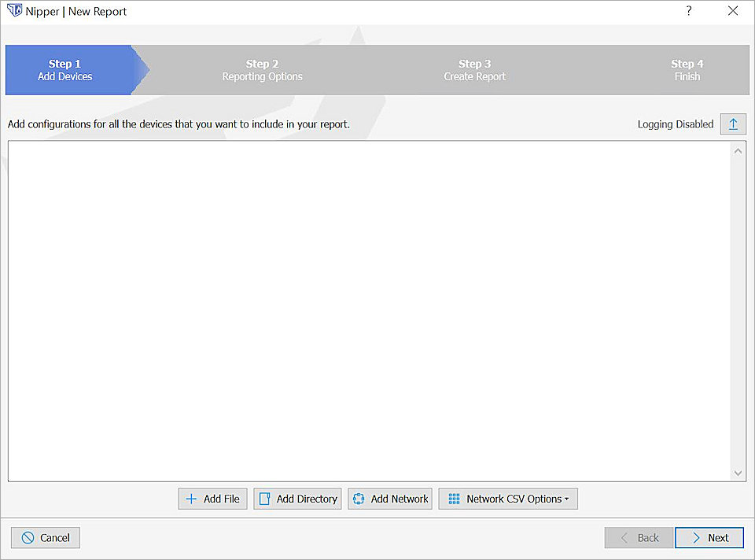Click the Add Network button

click(x=390, y=499)
